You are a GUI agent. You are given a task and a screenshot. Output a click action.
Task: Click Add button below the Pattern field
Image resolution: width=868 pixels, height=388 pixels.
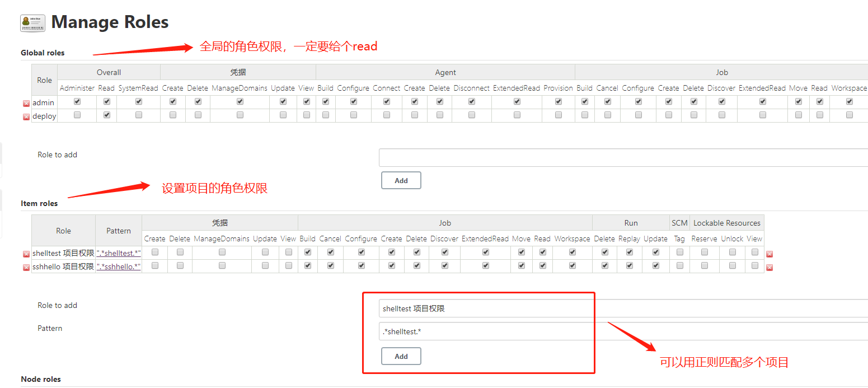click(401, 356)
